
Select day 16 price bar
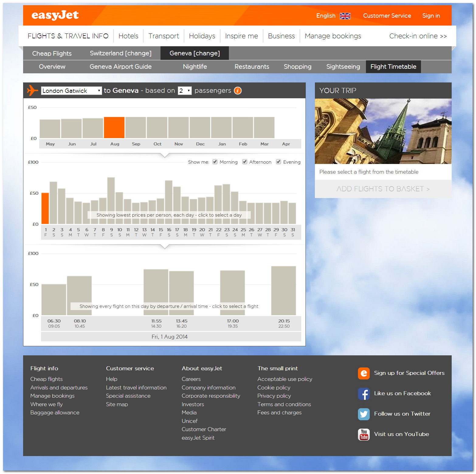coord(169,202)
